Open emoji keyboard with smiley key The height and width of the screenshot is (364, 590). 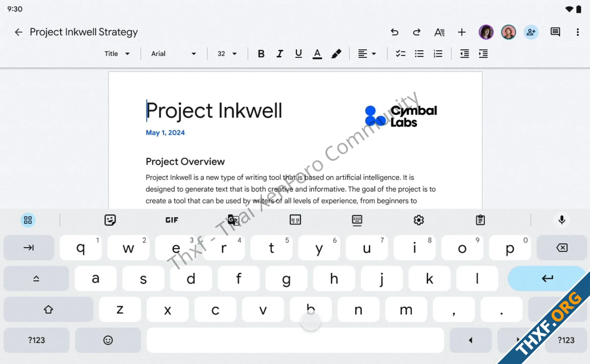108,340
